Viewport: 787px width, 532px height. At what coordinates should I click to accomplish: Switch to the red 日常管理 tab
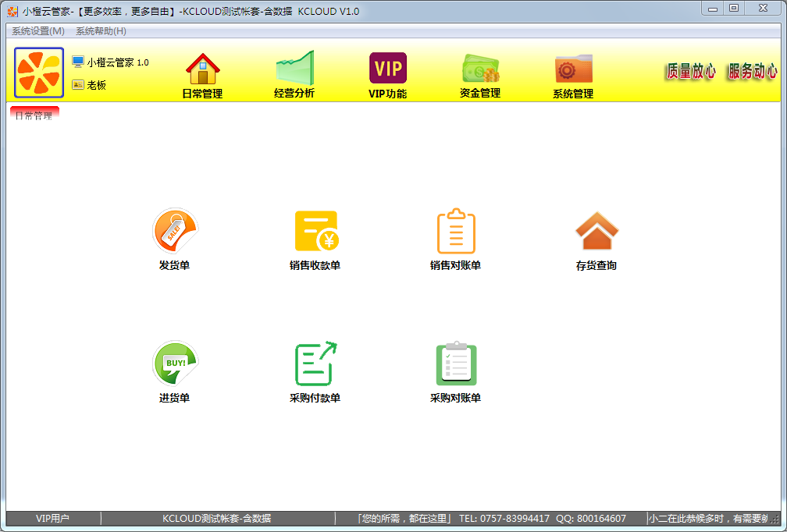(x=34, y=114)
